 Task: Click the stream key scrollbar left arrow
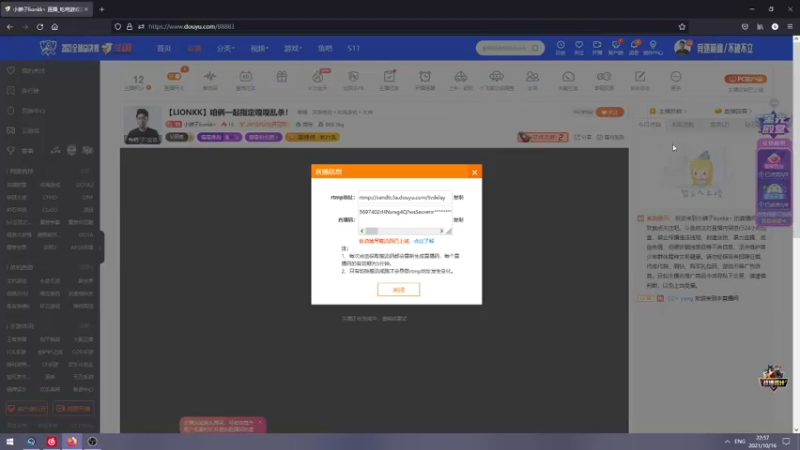(362, 231)
